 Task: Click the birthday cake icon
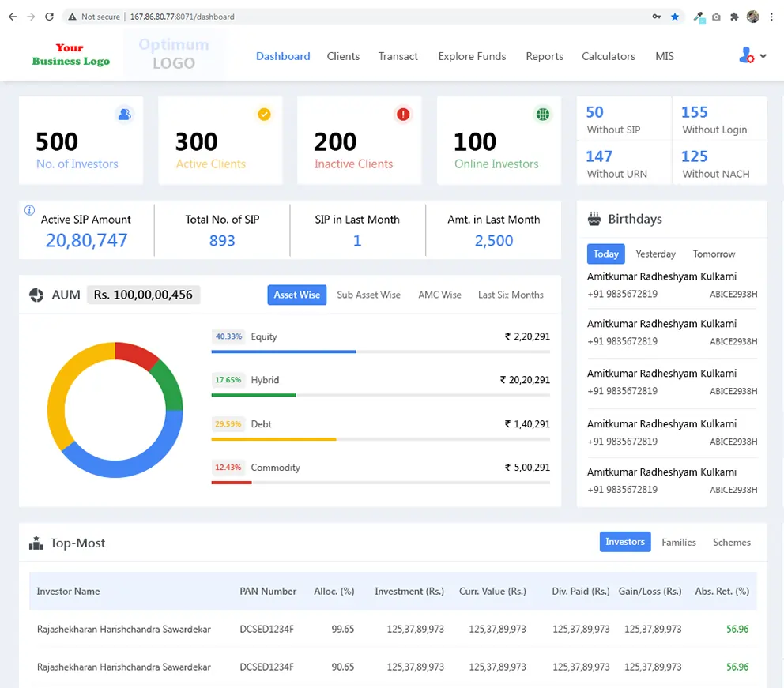click(x=594, y=219)
